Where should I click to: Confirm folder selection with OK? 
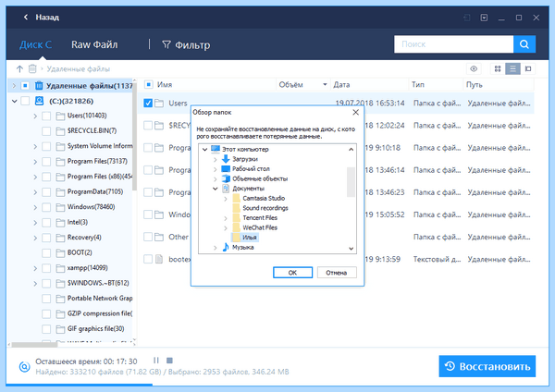(x=292, y=273)
